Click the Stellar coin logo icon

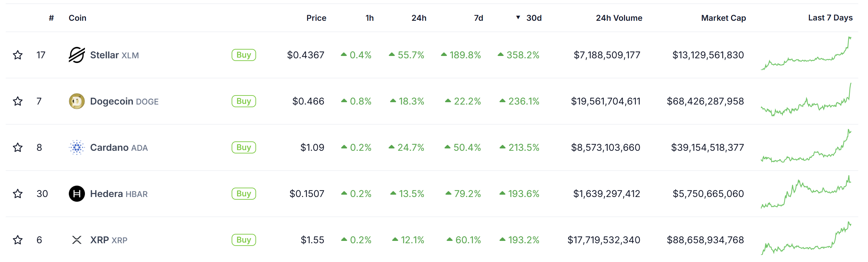pyautogui.click(x=77, y=55)
